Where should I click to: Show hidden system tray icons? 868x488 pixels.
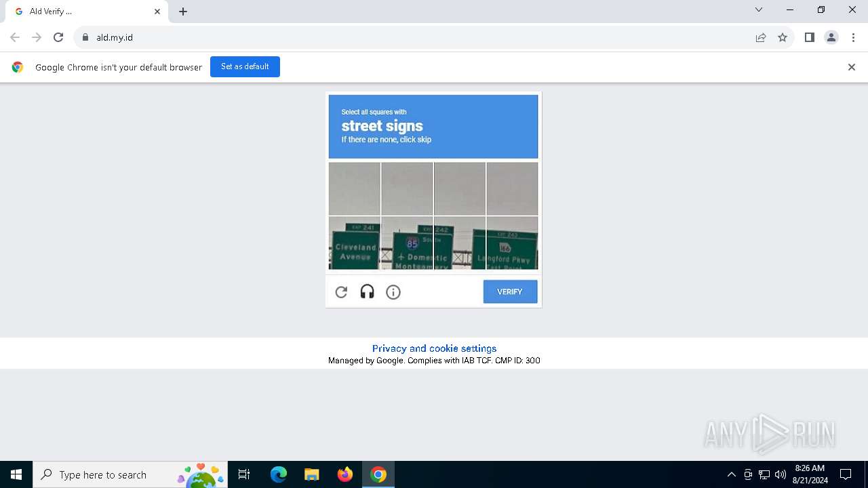tap(731, 474)
